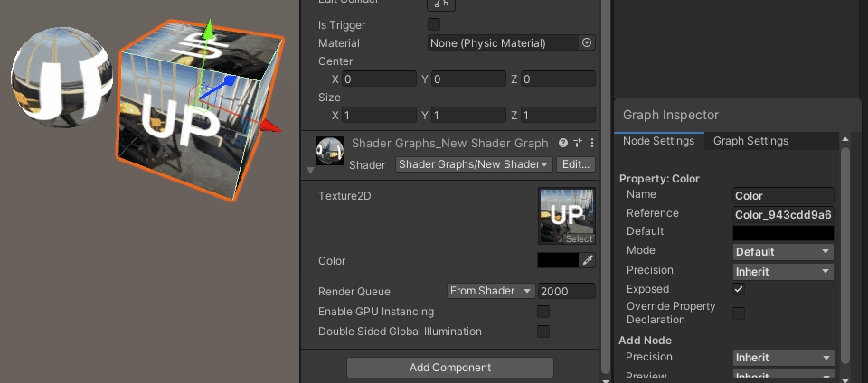Click the blue Z-axis gizmo handle
Screen dimensions: 868x383
pyautogui.click(x=230, y=82)
